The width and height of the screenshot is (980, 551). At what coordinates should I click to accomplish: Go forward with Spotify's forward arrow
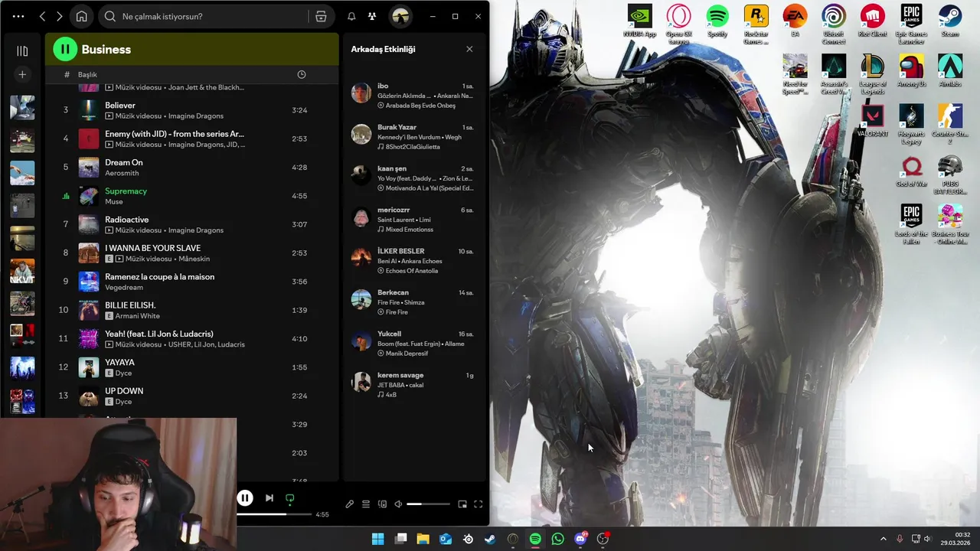tap(60, 16)
